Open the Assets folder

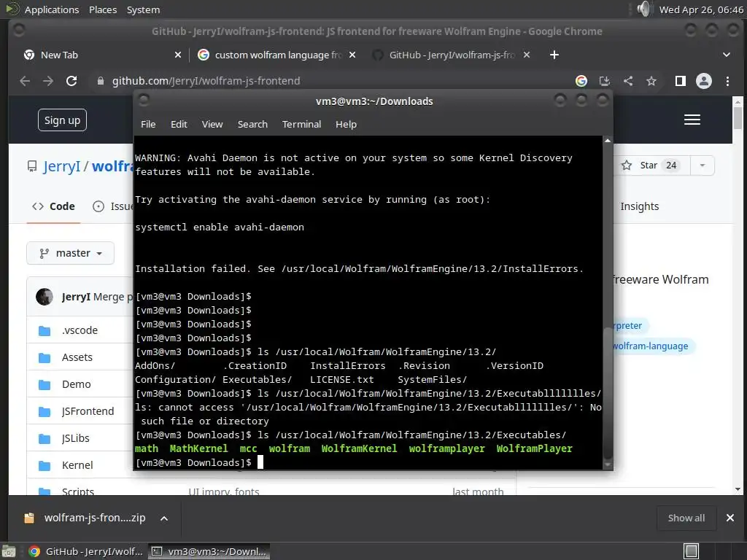(x=77, y=357)
